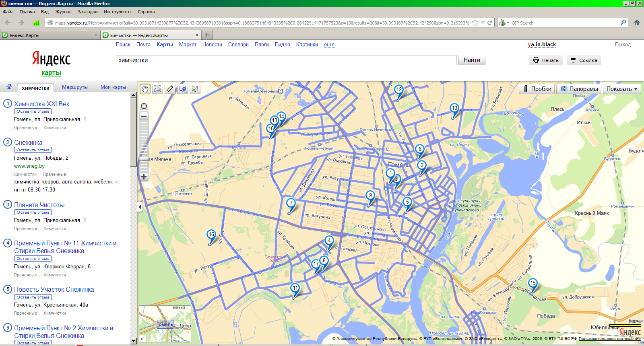Open the Планета Чистоты result
Viewport: 644px width, 346px height.
click(x=39, y=205)
